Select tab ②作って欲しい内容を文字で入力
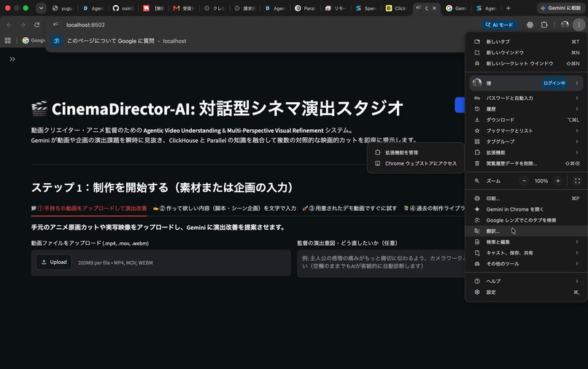The image size is (588, 369). (224, 208)
